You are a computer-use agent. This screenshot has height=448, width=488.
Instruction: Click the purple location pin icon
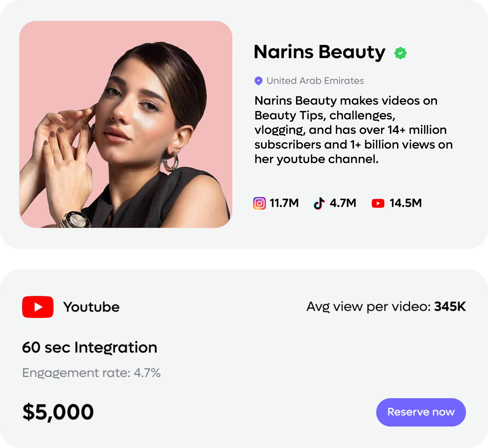point(258,81)
